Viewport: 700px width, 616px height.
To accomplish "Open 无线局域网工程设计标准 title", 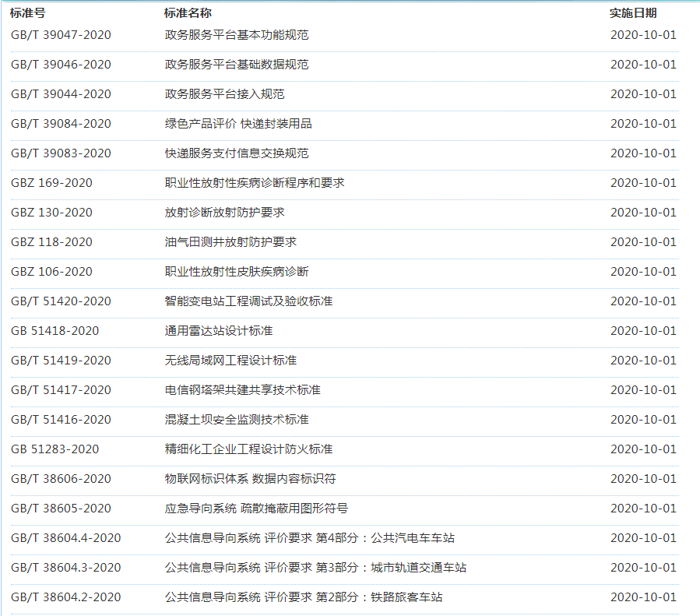I will click(x=230, y=361).
